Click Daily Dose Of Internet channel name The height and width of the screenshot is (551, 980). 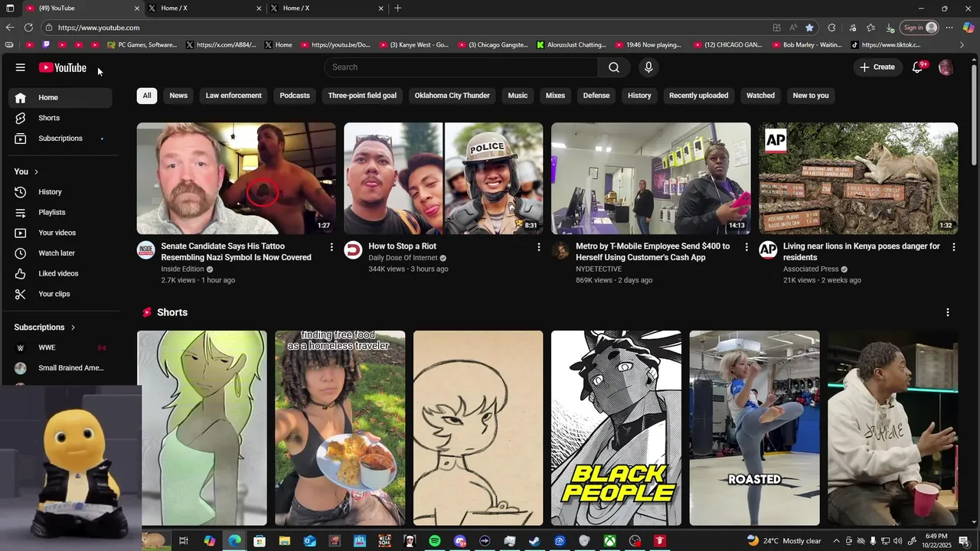(x=403, y=258)
